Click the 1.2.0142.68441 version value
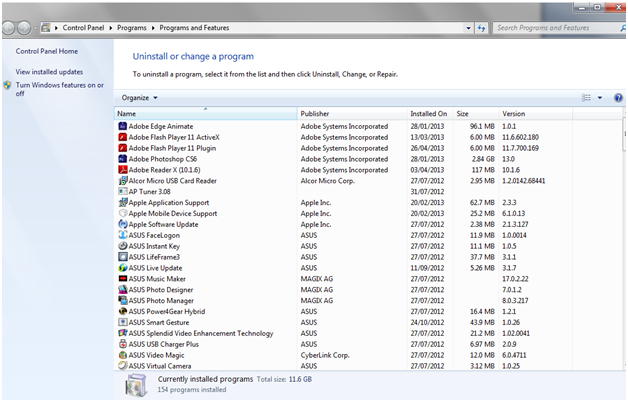Image resolution: width=628 pixels, height=402 pixels. (x=524, y=181)
